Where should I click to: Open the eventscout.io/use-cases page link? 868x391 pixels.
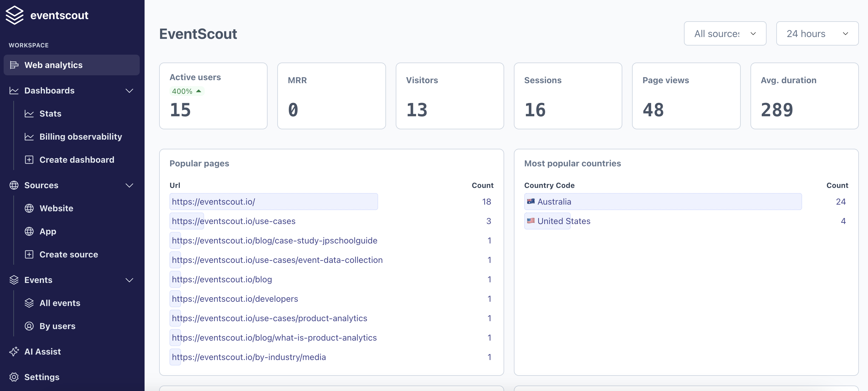click(x=234, y=221)
